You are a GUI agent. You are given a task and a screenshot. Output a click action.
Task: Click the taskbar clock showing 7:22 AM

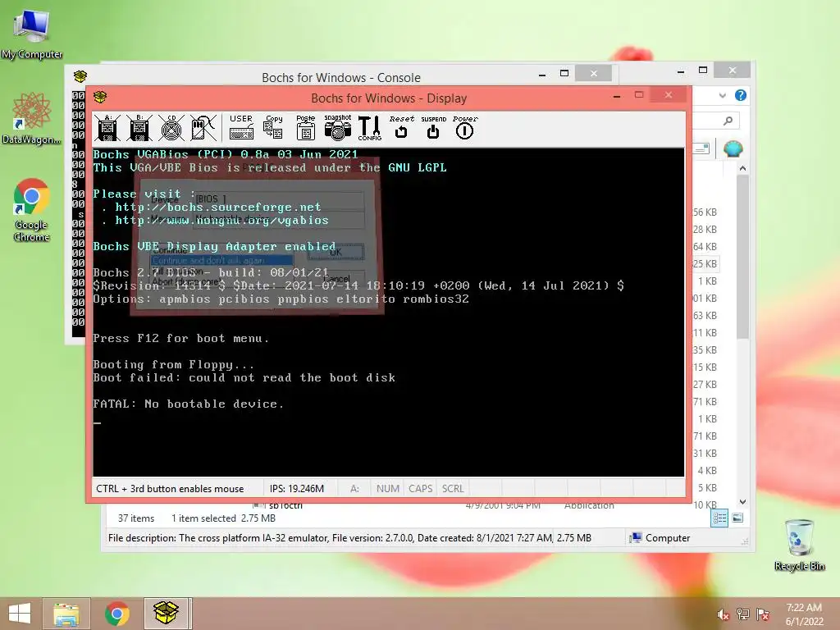pos(804,614)
